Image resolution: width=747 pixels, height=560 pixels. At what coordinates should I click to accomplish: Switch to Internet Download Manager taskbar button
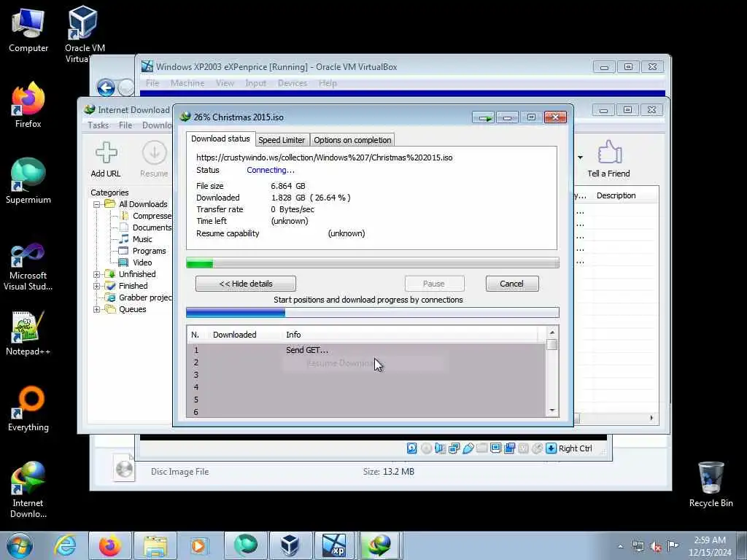(x=380, y=545)
